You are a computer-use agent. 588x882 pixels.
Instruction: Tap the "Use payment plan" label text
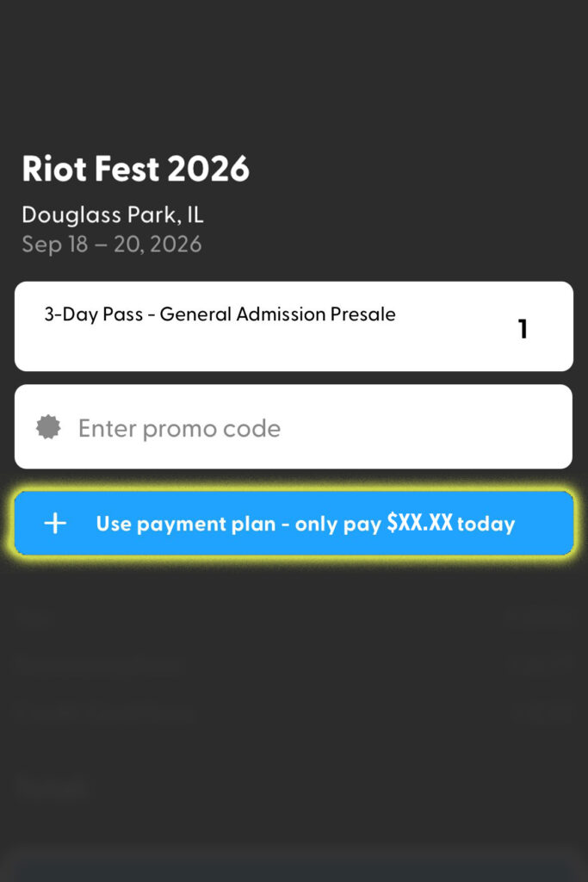tap(186, 524)
